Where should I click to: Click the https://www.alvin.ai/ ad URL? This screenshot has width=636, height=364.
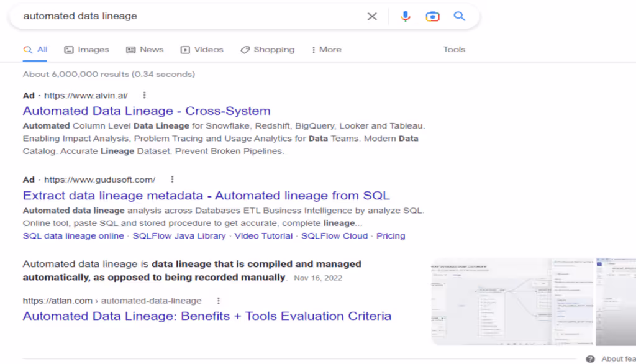pyautogui.click(x=86, y=96)
